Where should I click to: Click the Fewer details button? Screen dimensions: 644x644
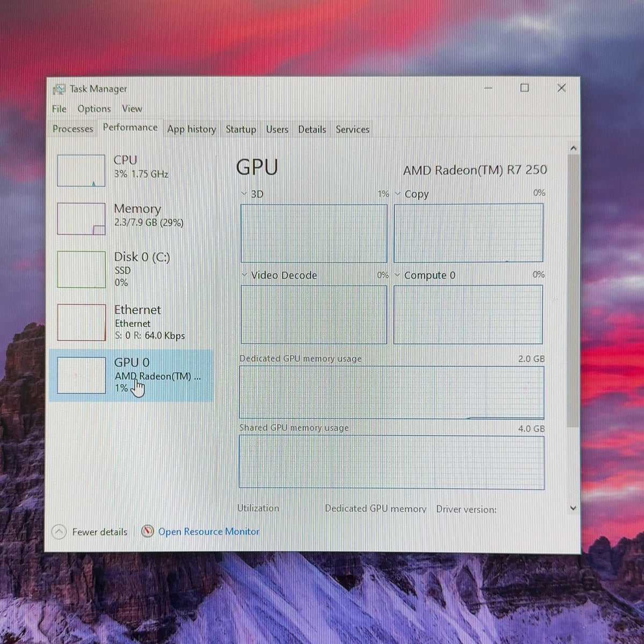pos(90,532)
